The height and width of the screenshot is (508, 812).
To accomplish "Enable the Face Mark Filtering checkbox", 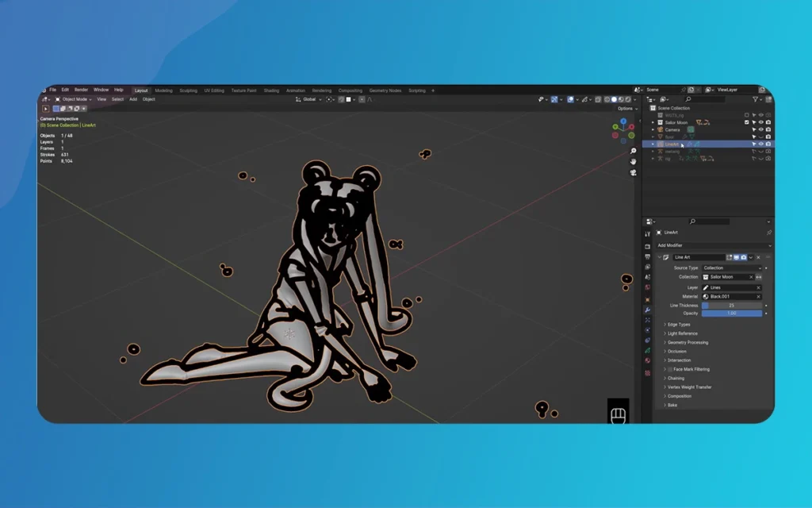I will [x=670, y=370].
